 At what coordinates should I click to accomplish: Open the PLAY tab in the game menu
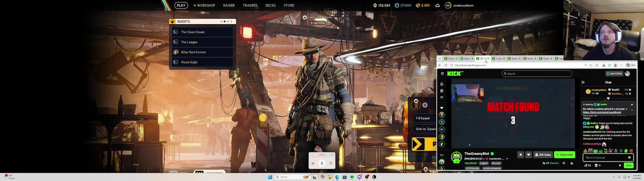[181, 5]
